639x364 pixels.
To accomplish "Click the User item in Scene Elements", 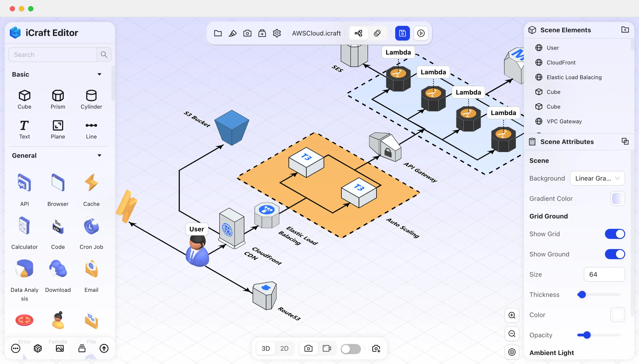I will click(x=553, y=48).
